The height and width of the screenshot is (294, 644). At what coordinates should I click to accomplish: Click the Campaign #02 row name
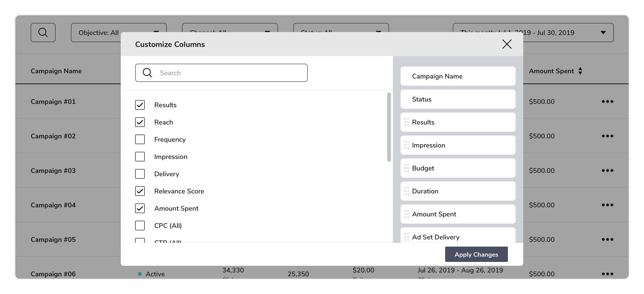pos(53,136)
